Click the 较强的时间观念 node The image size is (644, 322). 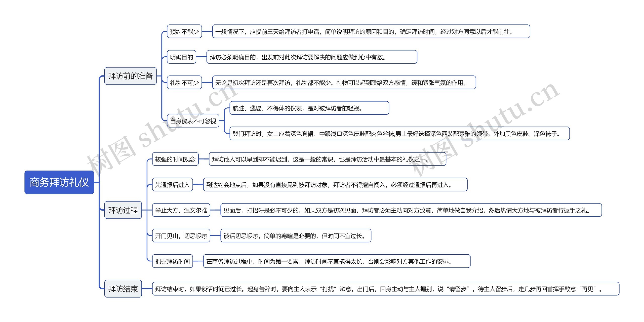click(x=175, y=159)
